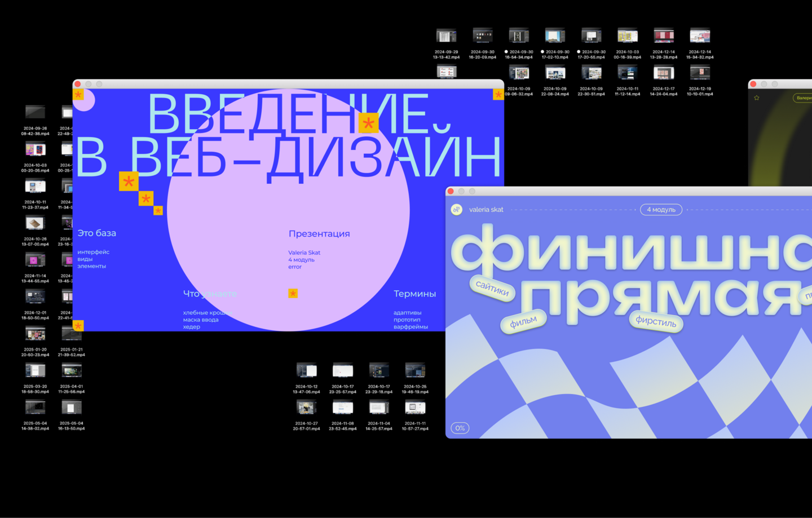This screenshot has height=518, width=812.
Task: Select file 2024-09-26 08-42-38.mp4
Action: tap(35, 121)
